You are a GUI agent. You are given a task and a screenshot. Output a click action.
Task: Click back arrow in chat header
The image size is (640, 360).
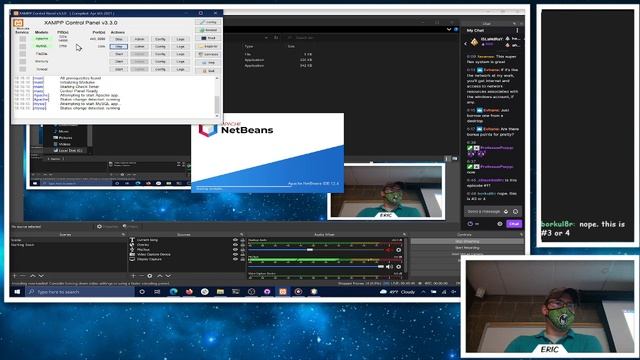point(466,44)
